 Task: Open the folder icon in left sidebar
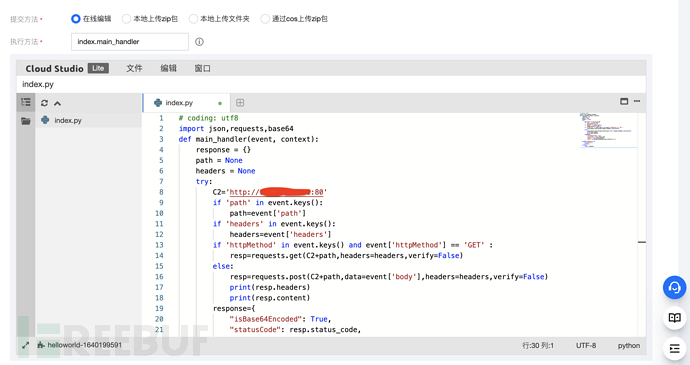(x=26, y=121)
